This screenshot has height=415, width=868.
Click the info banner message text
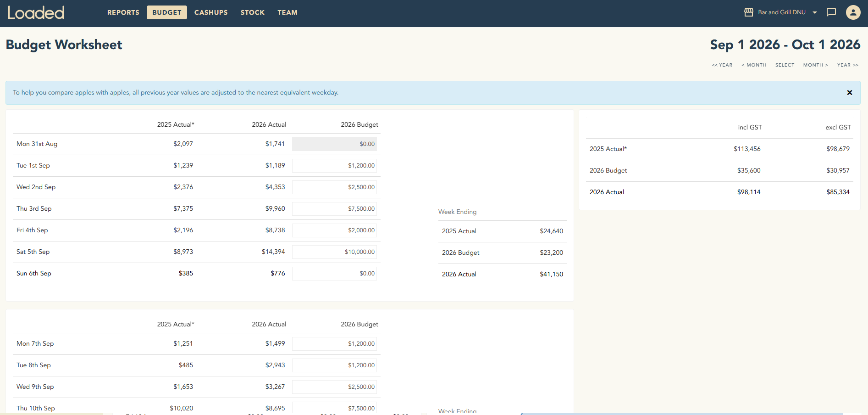[176, 93]
